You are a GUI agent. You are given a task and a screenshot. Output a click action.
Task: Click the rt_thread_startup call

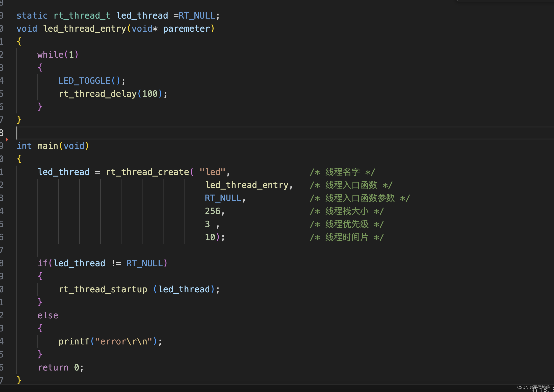139,289
